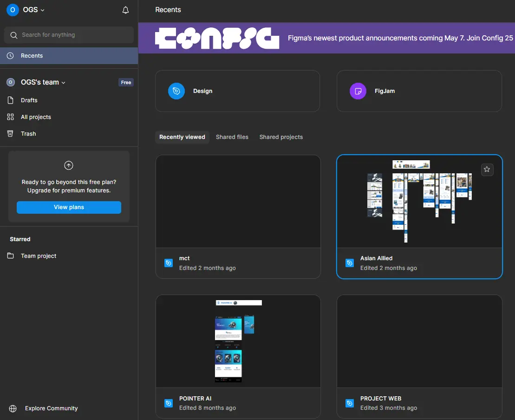
Task: Click the POINTER AI file type icon
Action: [169, 403]
